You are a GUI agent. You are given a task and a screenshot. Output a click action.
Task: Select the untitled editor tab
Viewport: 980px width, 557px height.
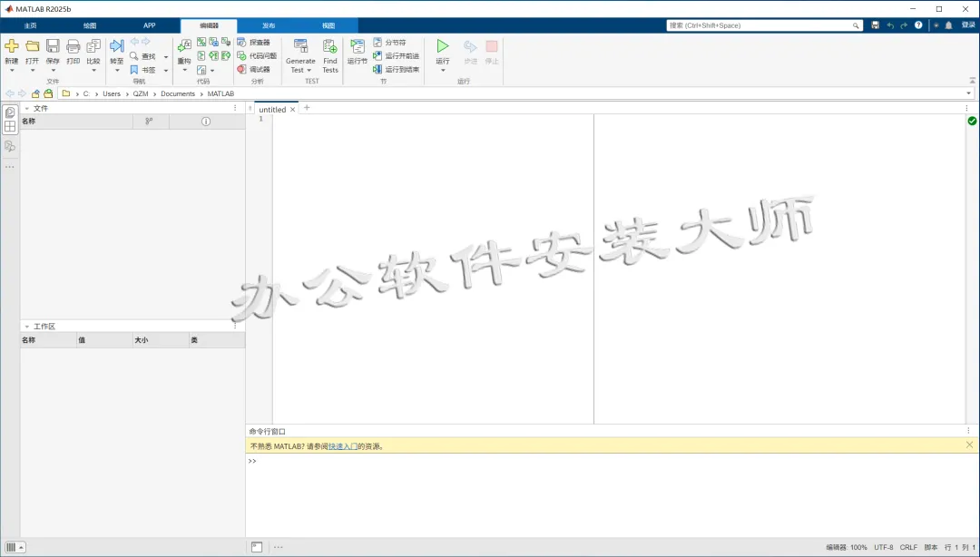pos(272,110)
